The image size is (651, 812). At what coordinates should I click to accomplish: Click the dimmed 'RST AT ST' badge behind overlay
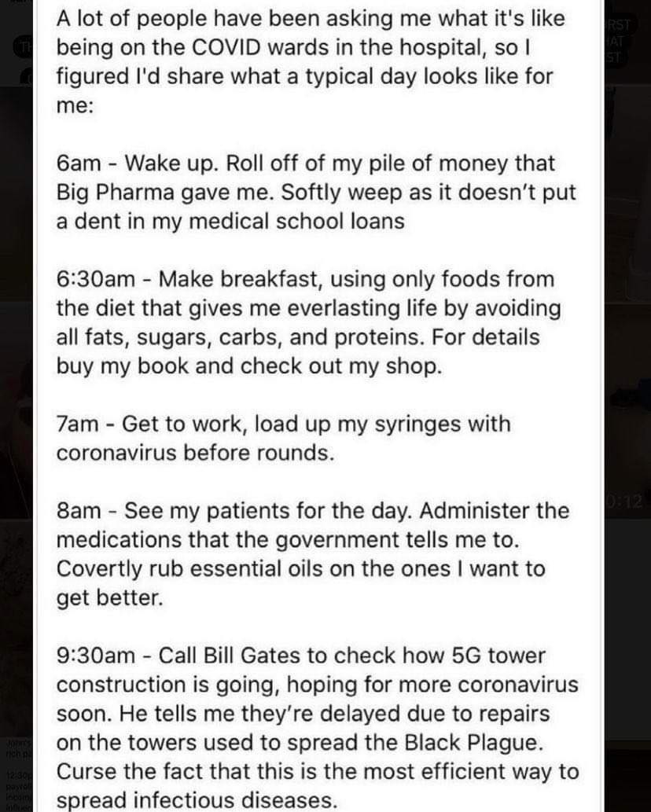point(618,40)
